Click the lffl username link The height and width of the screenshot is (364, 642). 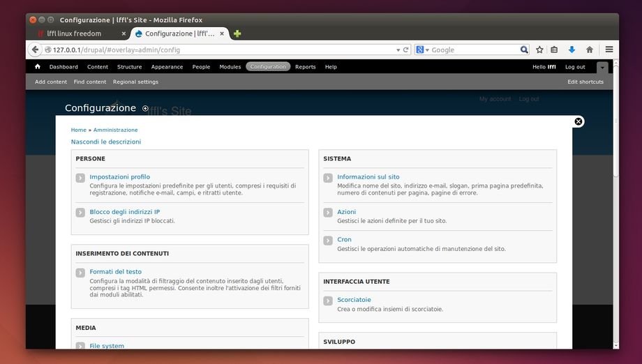click(551, 67)
